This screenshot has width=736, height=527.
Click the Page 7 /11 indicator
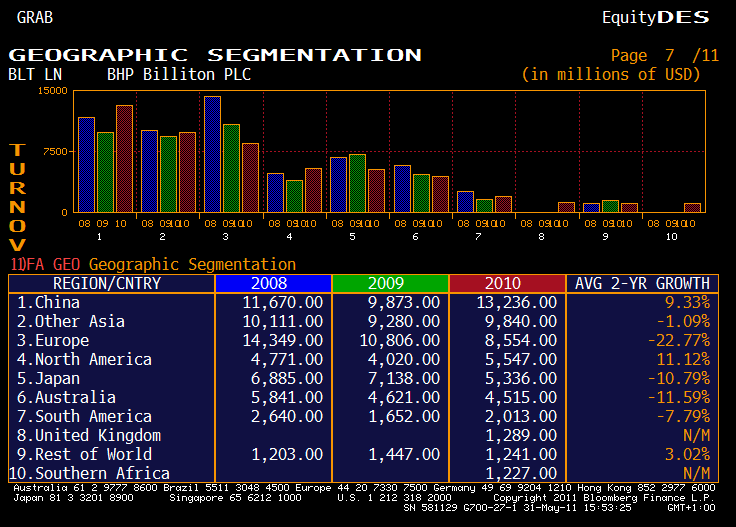coord(664,56)
